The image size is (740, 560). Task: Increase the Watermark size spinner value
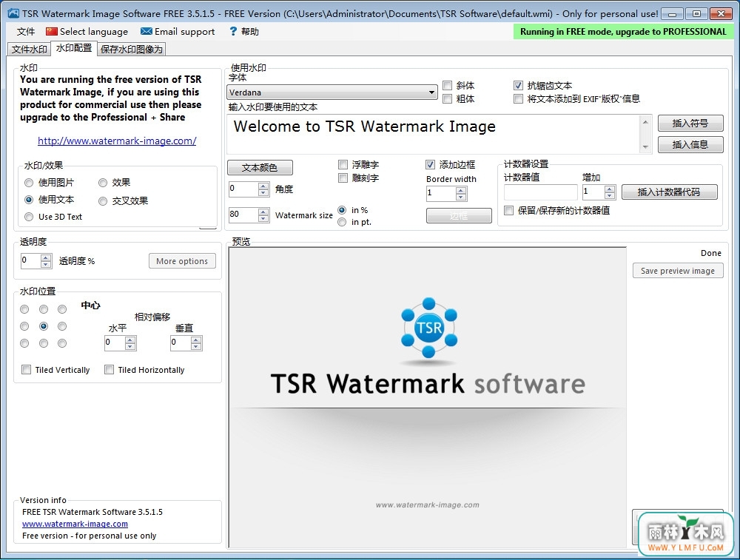263,212
